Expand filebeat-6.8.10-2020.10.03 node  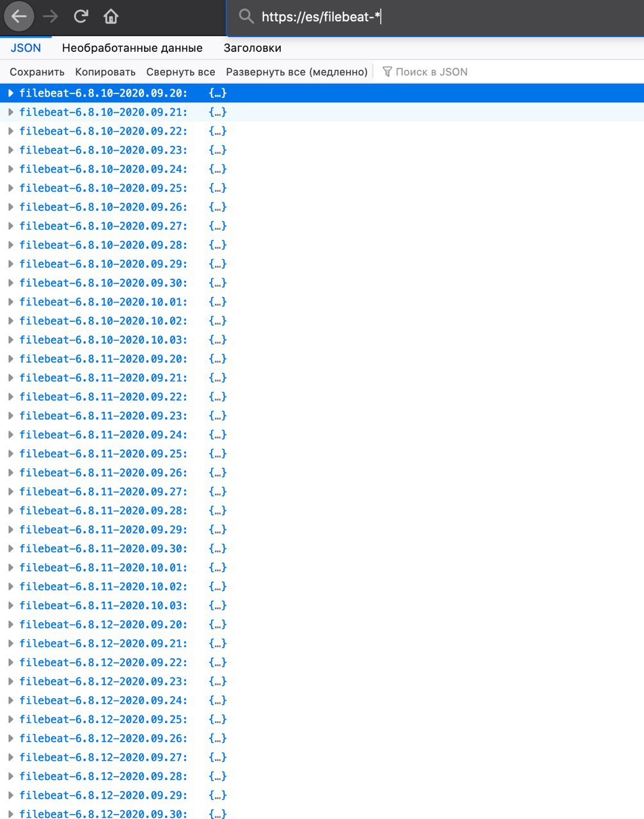tap(11, 340)
